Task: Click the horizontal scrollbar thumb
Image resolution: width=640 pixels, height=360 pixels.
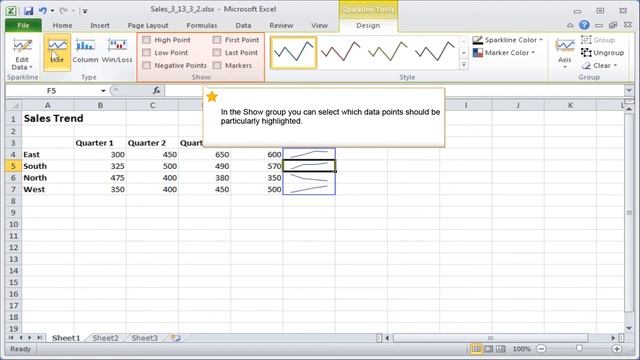Action: pyautogui.click(x=490, y=338)
